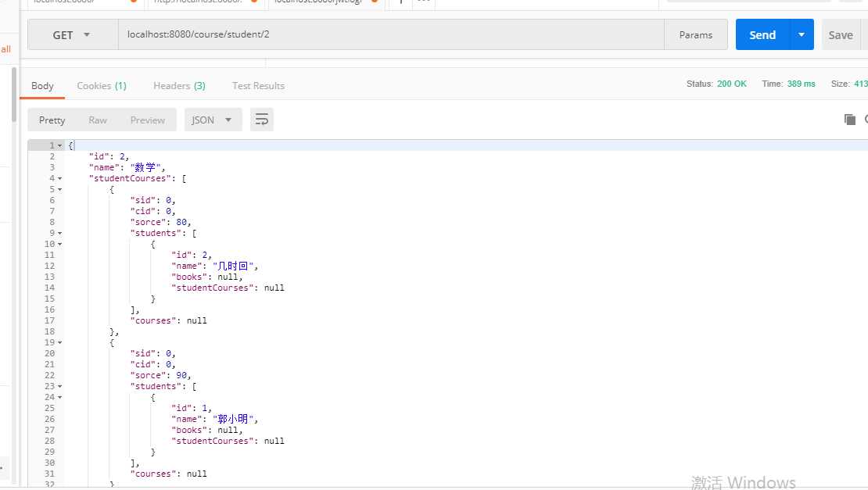The image size is (868, 490).
Task: Click "courses": null on line 17
Action: tap(168, 320)
